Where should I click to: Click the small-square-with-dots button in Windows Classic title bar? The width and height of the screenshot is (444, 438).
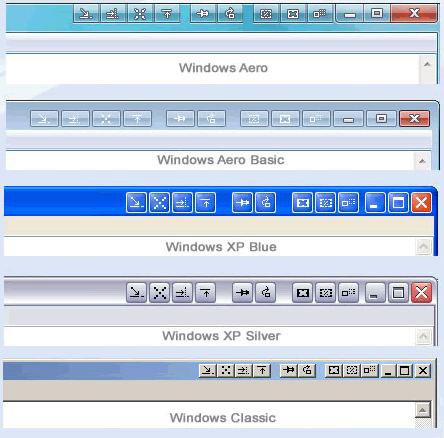pos(370,370)
